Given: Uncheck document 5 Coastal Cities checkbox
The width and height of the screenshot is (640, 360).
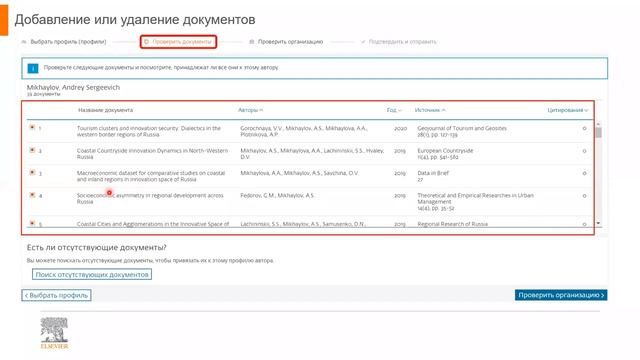Looking at the screenshot, I should [32, 223].
